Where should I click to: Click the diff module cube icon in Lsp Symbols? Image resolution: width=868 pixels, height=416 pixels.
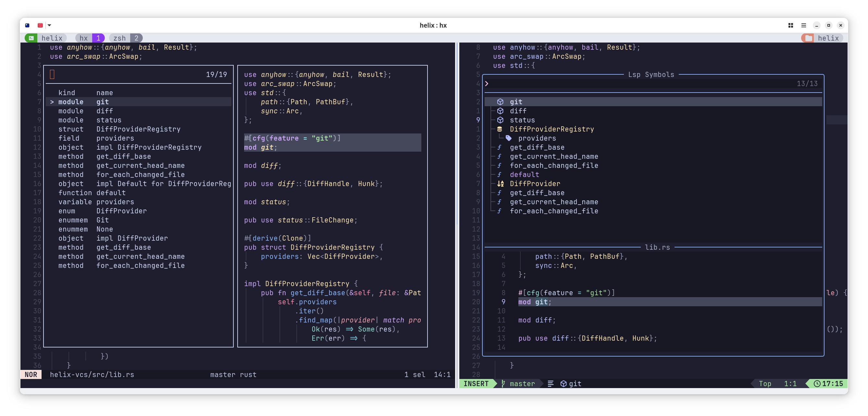(x=500, y=111)
